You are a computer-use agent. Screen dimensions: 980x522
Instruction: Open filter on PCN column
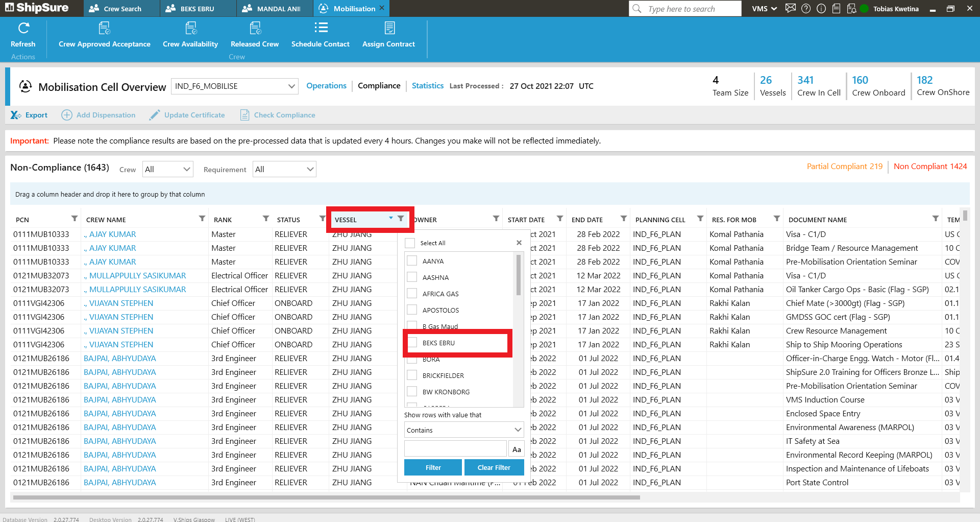[75, 219]
